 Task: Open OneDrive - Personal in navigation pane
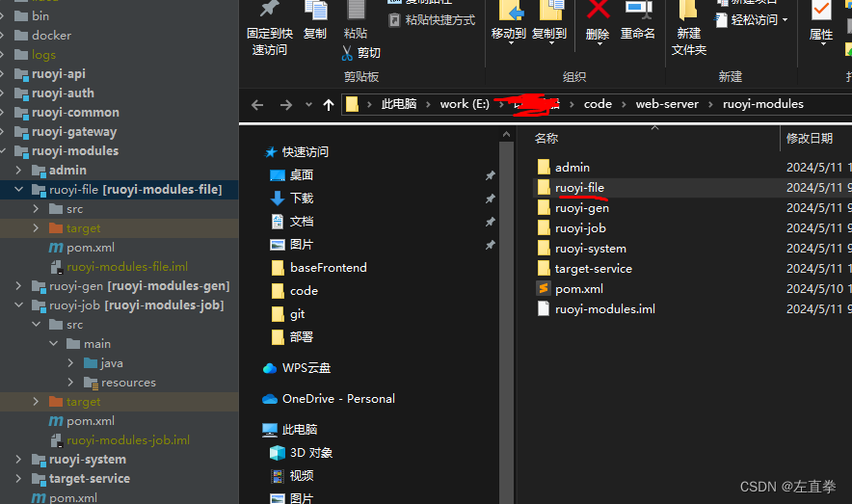click(x=338, y=399)
